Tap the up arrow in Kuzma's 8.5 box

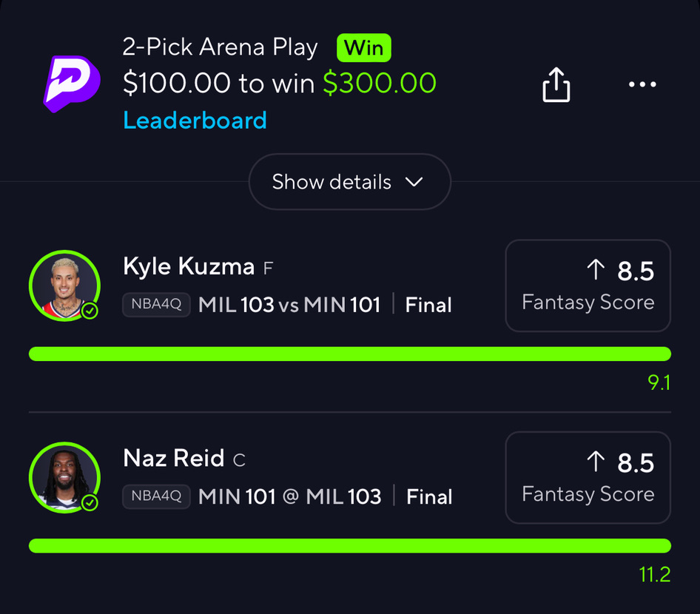tap(596, 271)
